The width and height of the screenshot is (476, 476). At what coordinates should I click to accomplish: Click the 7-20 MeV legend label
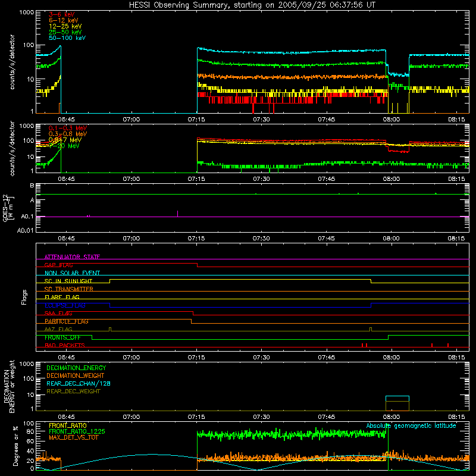click(x=64, y=146)
